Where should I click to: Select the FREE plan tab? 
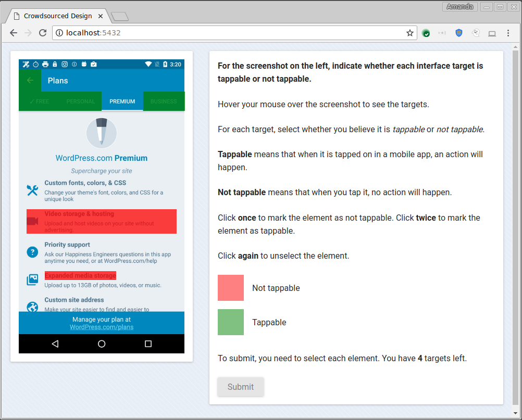39,101
